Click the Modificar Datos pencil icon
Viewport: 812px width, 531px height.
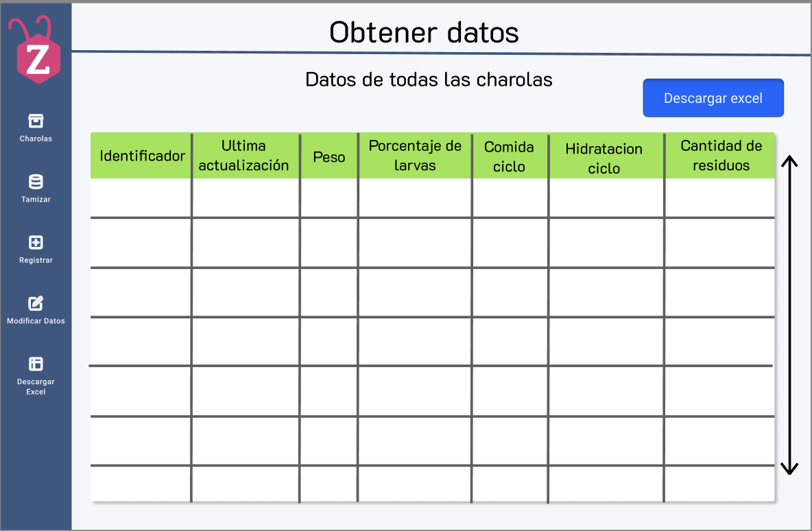36,303
